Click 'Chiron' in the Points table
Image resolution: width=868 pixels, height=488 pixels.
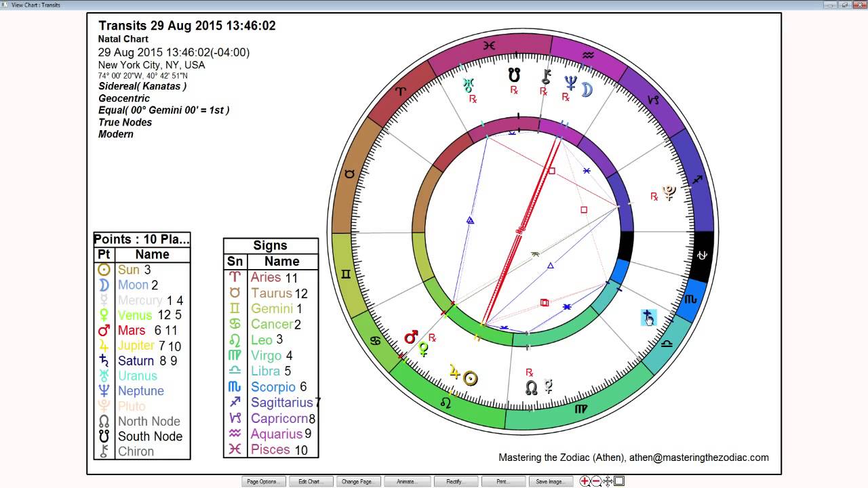[x=136, y=451]
